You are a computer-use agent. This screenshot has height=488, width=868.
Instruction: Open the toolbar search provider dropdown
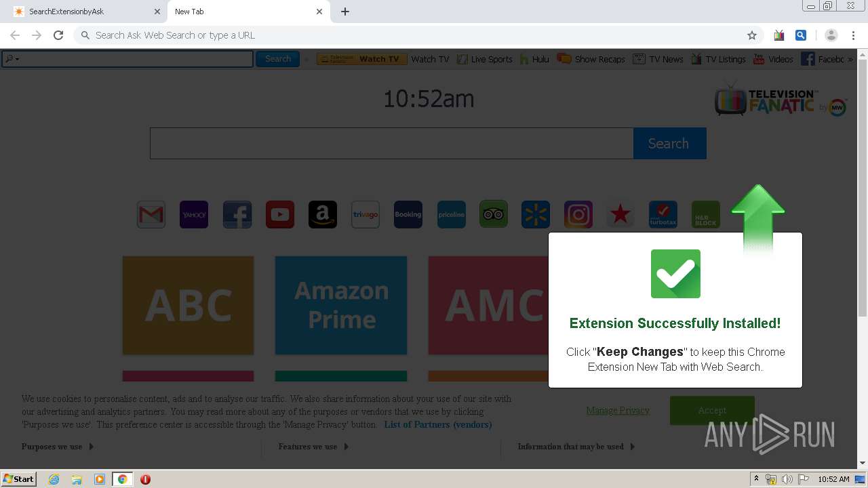[x=12, y=59]
